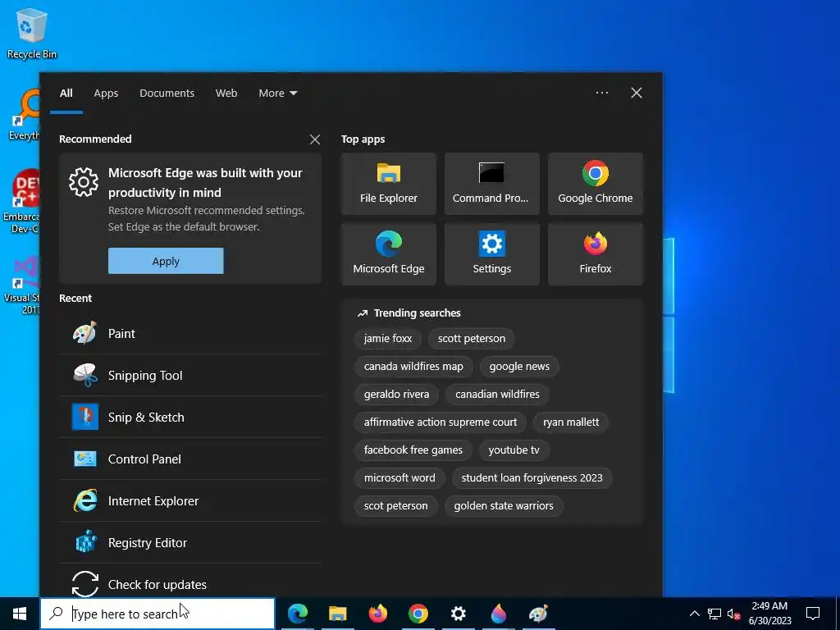840x630 pixels.
Task: Search student loan forgiveness 2023
Action: click(x=532, y=478)
